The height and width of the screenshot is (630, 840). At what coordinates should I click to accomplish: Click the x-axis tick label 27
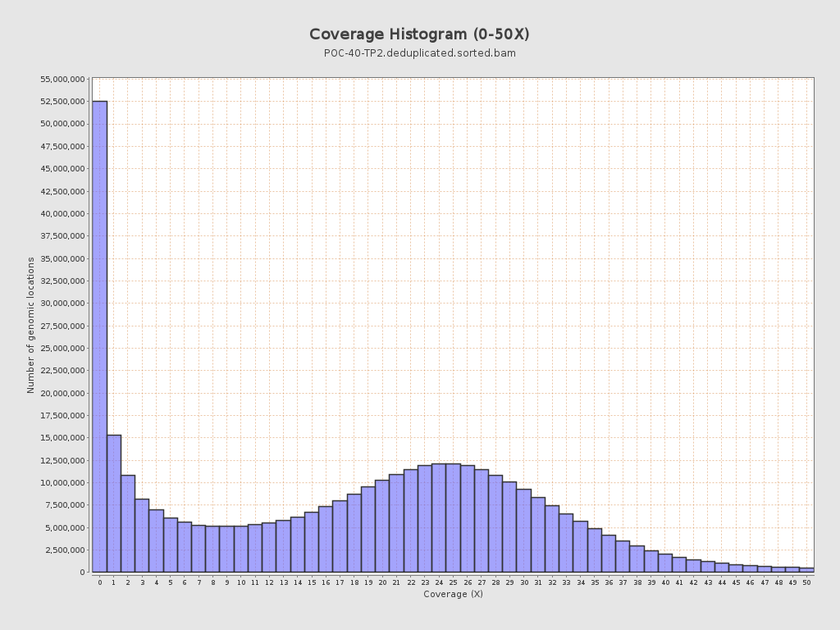[x=482, y=582]
